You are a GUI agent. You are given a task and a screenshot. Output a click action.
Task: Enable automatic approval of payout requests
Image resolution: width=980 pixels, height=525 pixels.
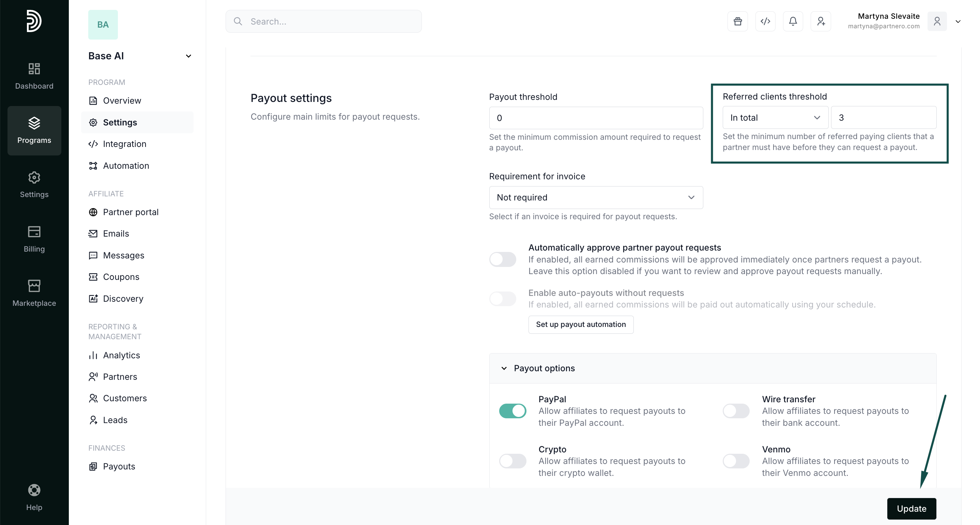coord(503,259)
